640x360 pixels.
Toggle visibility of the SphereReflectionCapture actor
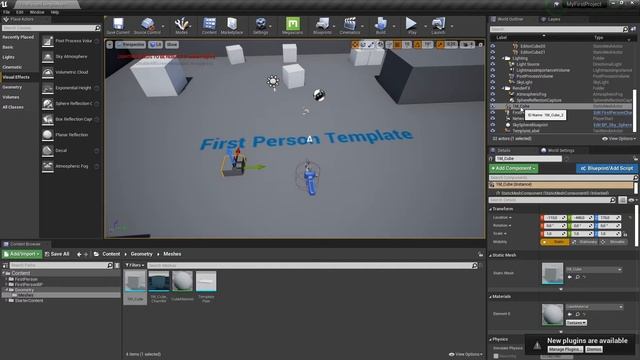(x=493, y=100)
